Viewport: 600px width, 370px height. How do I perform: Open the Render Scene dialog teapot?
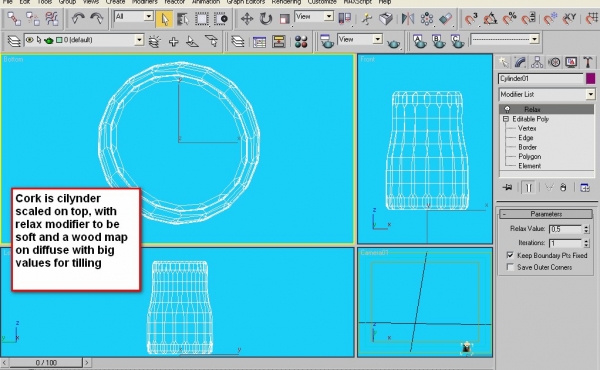tap(327, 41)
